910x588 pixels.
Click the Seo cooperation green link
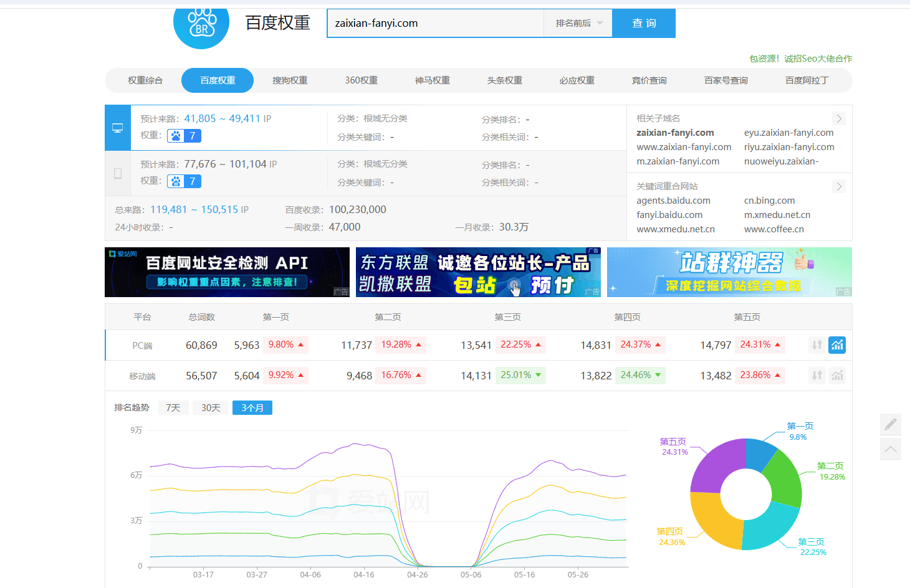801,59
